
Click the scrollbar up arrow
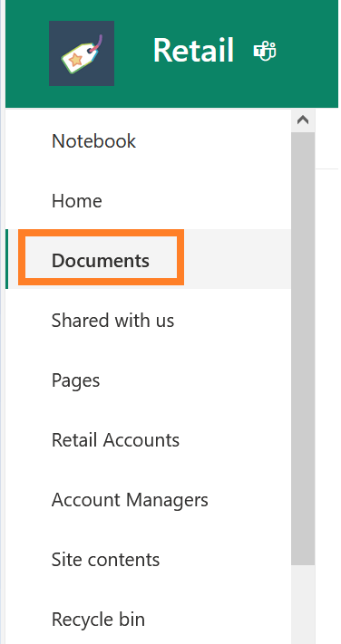(303, 120)
